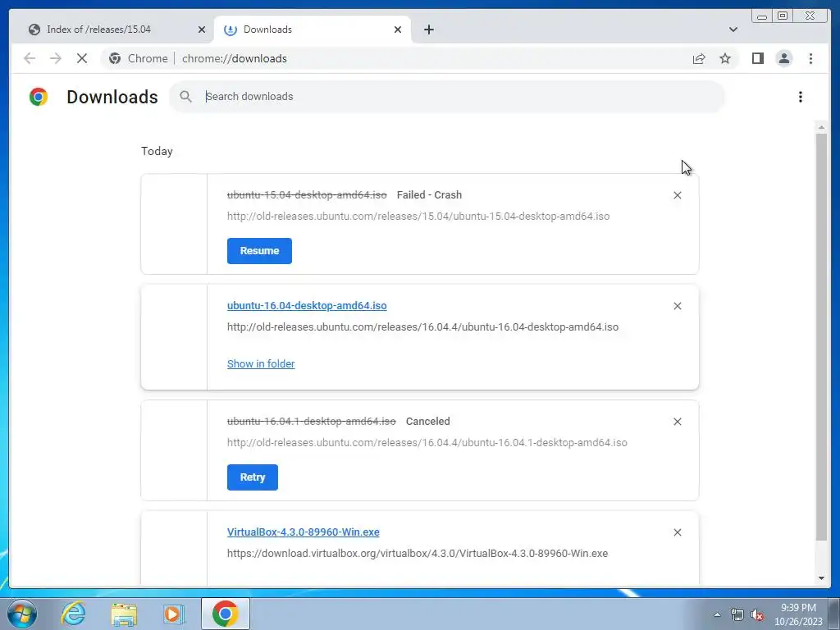The height and width of the screenshot is (630, 840).
Task: Click the taskbar clock showing 9:39 PM
Action: point(798,614)
